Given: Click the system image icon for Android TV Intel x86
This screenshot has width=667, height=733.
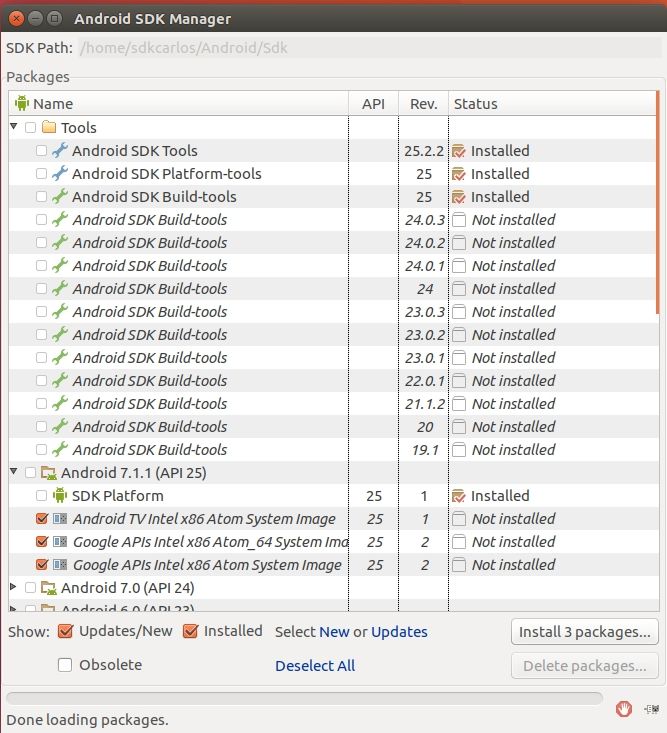Looking at the screenshot, I should tap(60, 518).
